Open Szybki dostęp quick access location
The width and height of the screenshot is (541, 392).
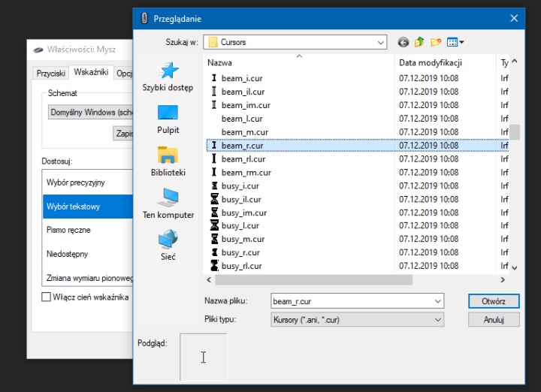pyautogui.click(x=168, y=77)
